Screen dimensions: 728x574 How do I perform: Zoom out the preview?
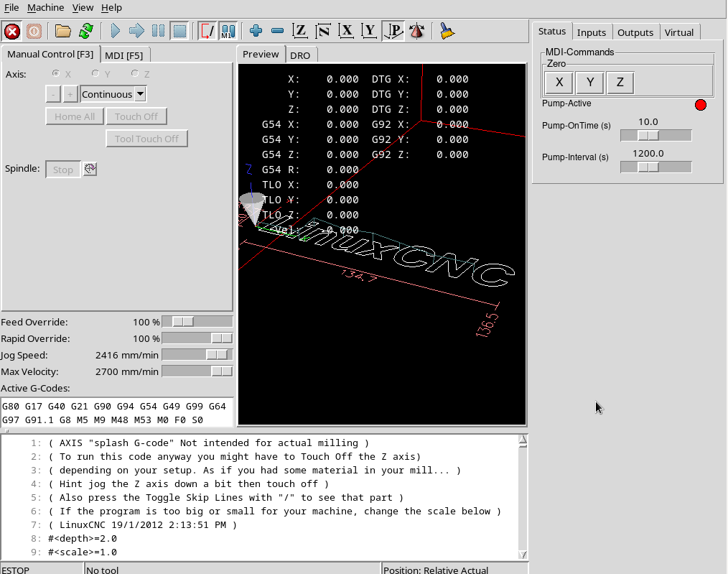point(277,32)
